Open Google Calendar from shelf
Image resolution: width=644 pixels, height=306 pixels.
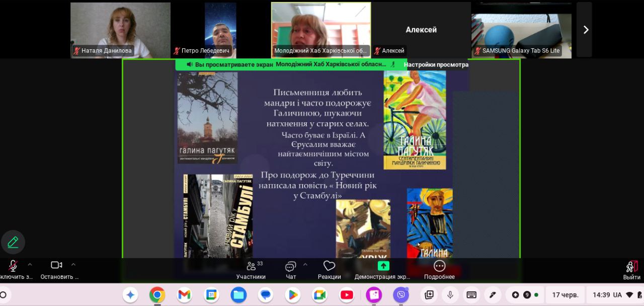(211, 295)
